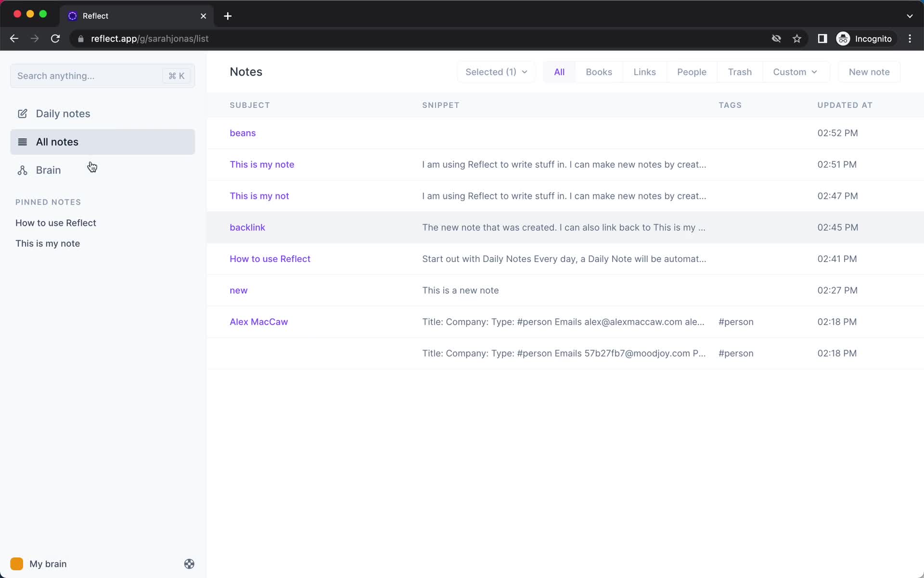Switch to the Trash filter tab

click(x=740, y=72)
